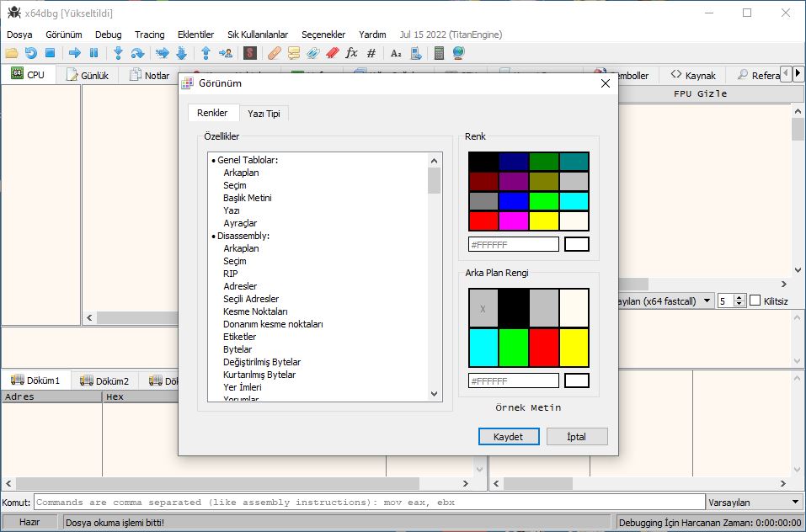Pick the magenta swatch in the Renk palette
This screenshot has width=806, height=532.
point(514,221)
